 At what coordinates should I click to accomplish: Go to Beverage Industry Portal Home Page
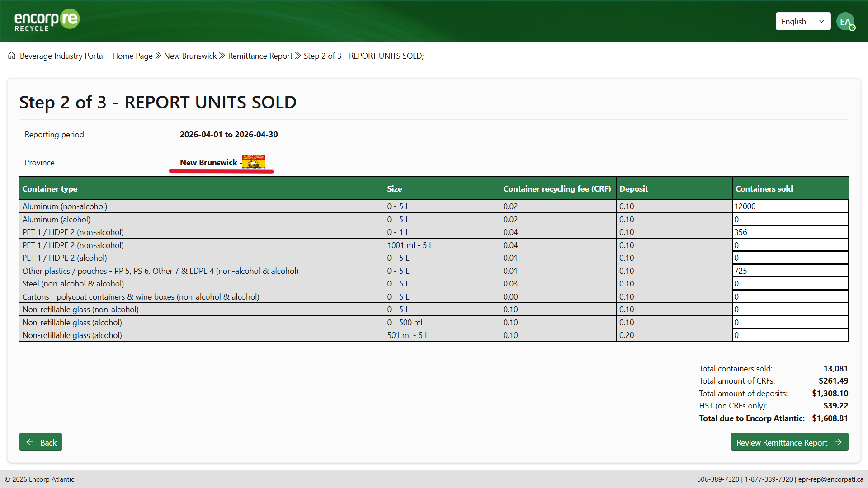point(86,56)
